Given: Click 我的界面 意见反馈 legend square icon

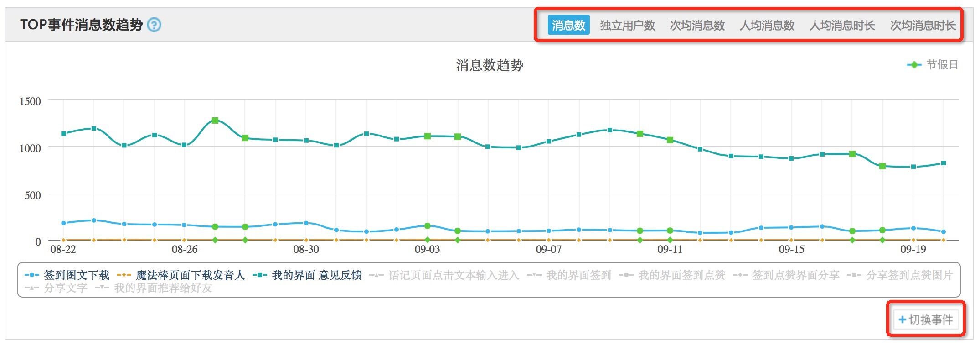Looking at the screenshot, I should (260, 275).
